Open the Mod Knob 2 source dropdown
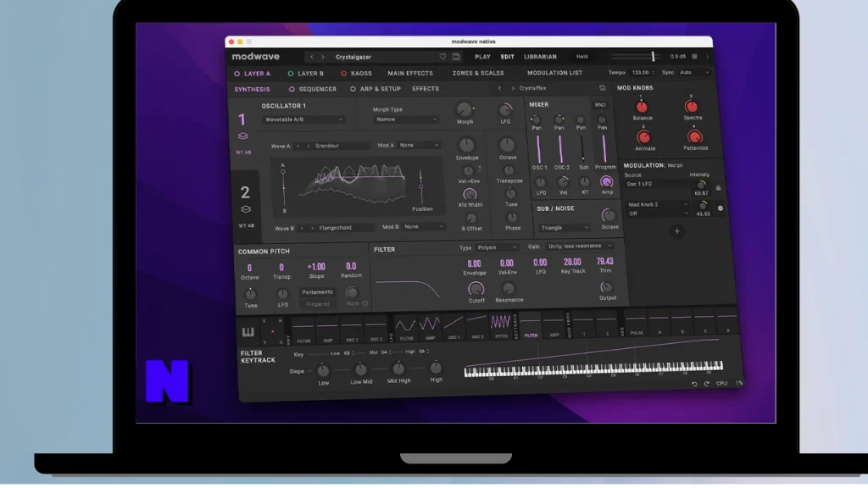The height and width of the screenshot is (488, 868). (x=658, y=205)
